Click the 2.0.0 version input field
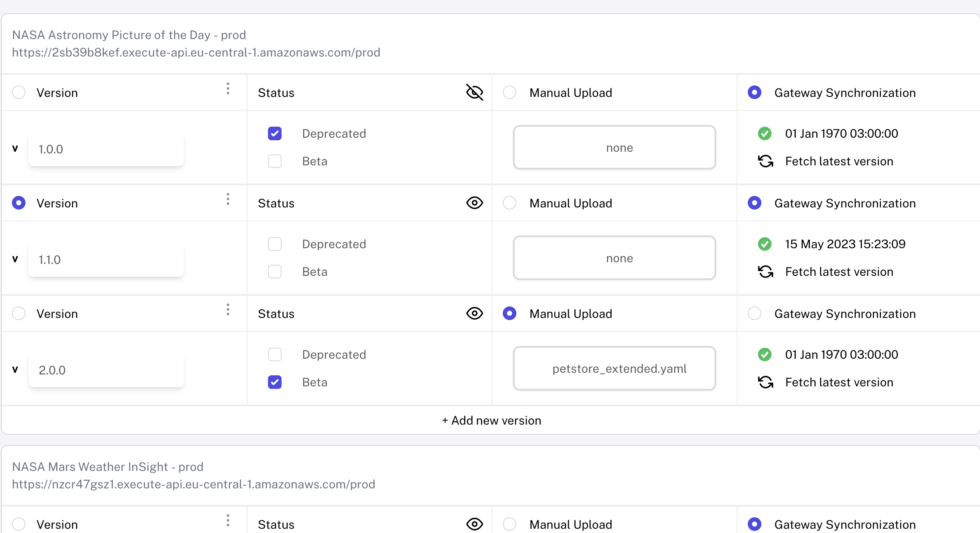This screenshot has height=533, width=980. tap(105, 370)
